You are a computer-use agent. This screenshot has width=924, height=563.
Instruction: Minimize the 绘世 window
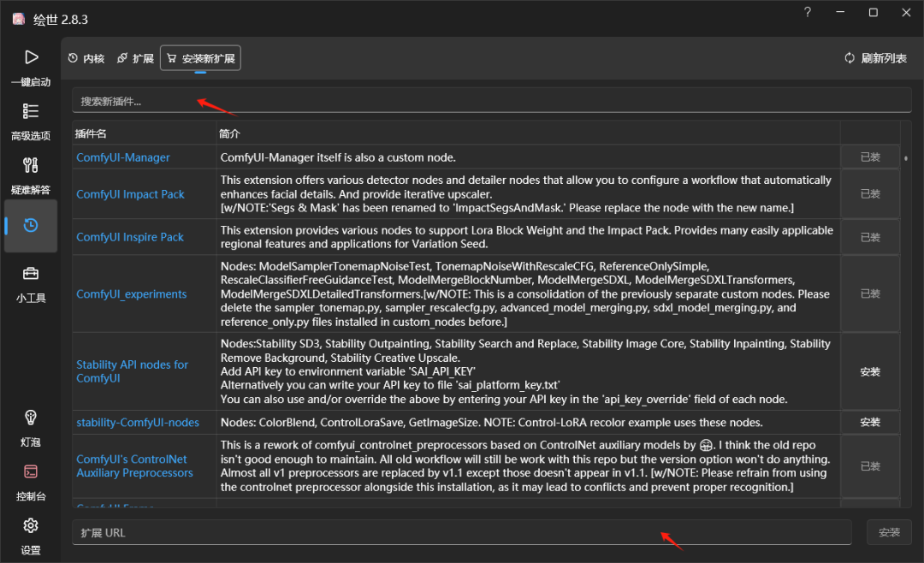(x=840, y=12)
